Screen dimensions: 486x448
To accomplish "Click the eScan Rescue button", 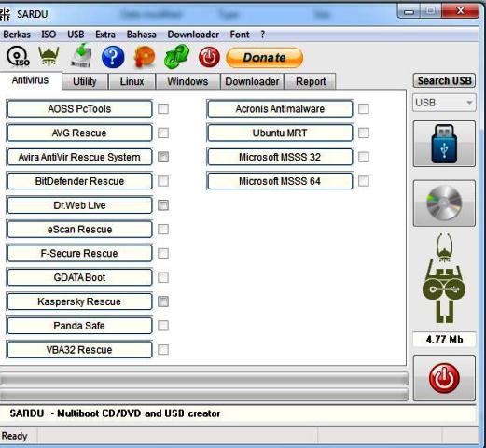I will [79, 230].
